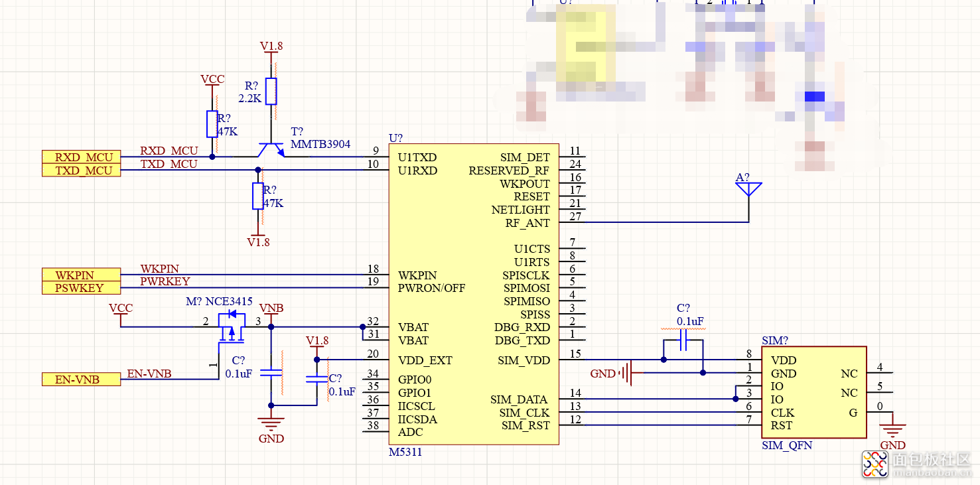Click the GPIO1 pin label
Image resolution: width=980 pixels, height=485 pixels.
415,393
